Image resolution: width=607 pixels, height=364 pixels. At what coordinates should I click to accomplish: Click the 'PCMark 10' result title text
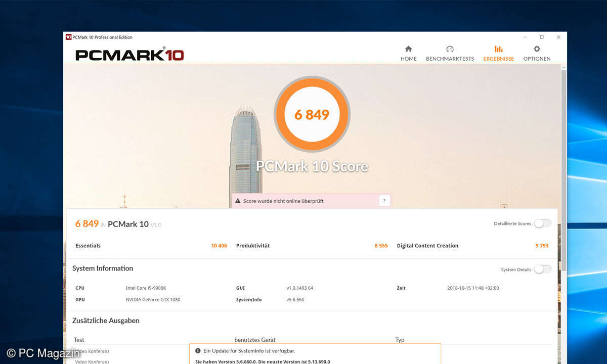(128, 224)
